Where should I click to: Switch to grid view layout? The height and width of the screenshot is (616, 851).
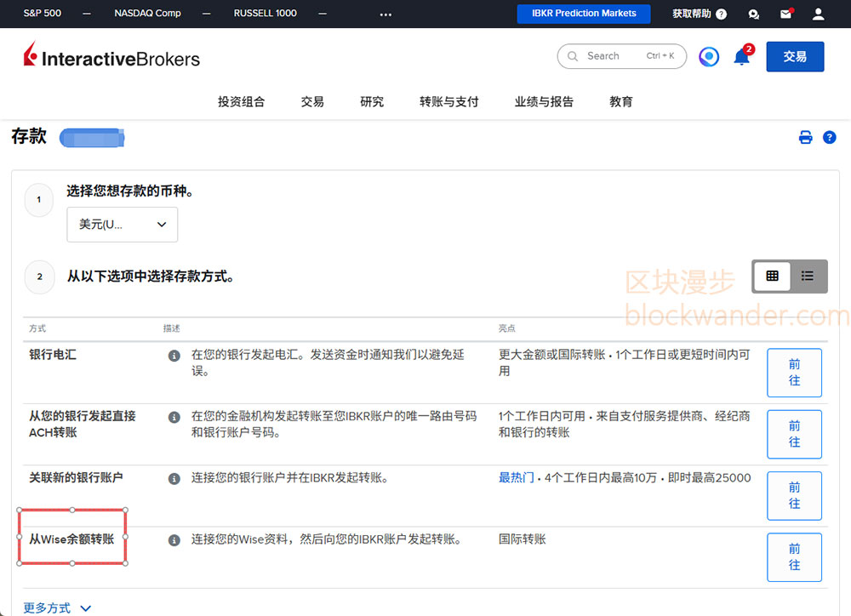tap(772, 277)
